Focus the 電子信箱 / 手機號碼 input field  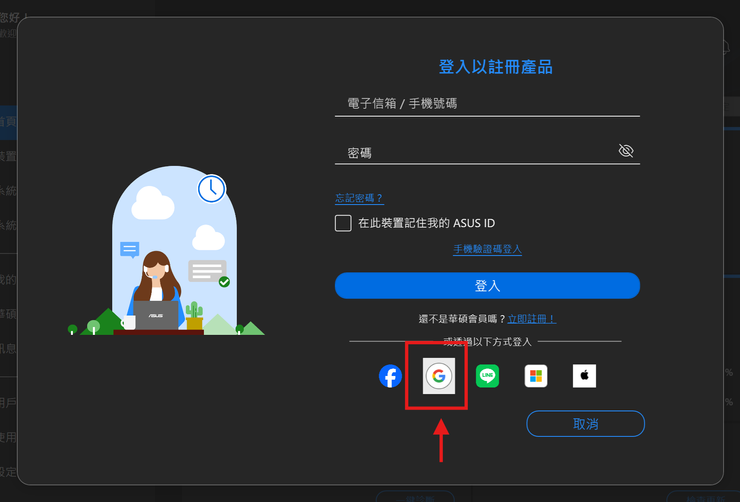pyautogui.click(x=487, y=103)
